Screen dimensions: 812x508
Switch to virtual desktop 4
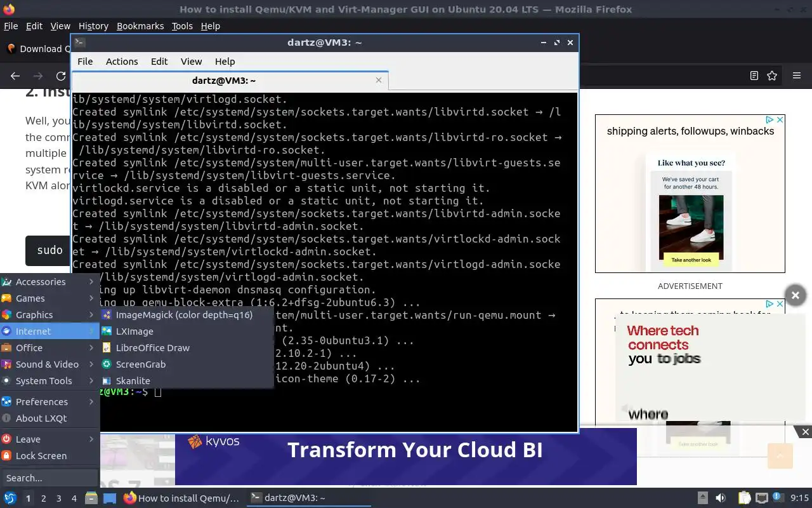[74, 498]
